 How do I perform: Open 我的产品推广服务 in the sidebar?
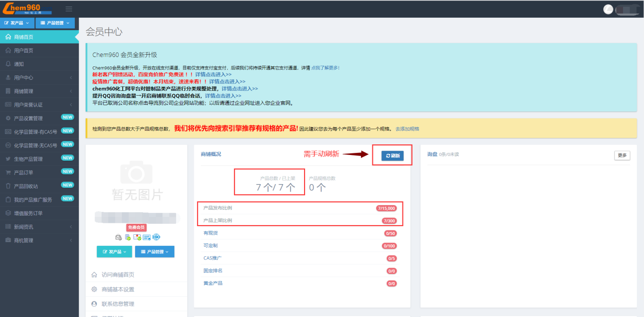[x=39, y=199]
